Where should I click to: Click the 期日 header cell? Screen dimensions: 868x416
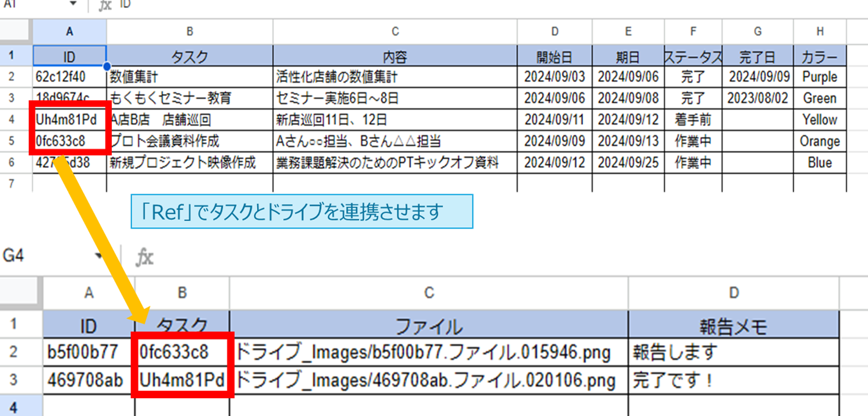coord(628,57)
